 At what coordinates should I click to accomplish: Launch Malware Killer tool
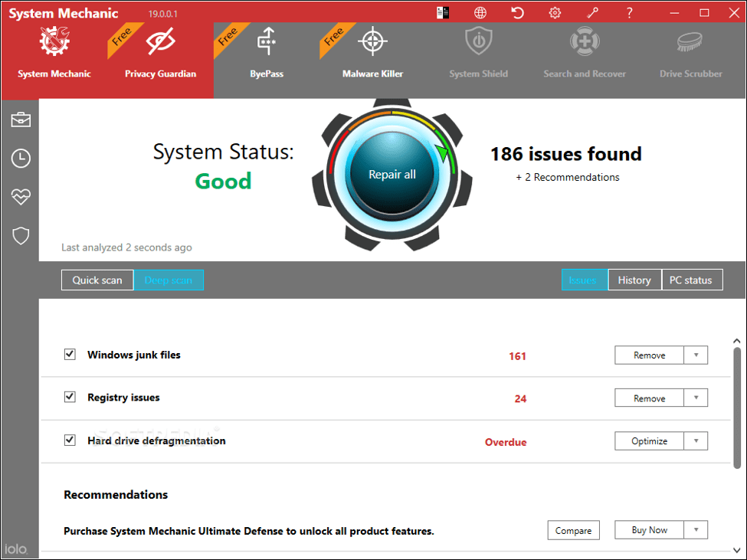(372, 52)
